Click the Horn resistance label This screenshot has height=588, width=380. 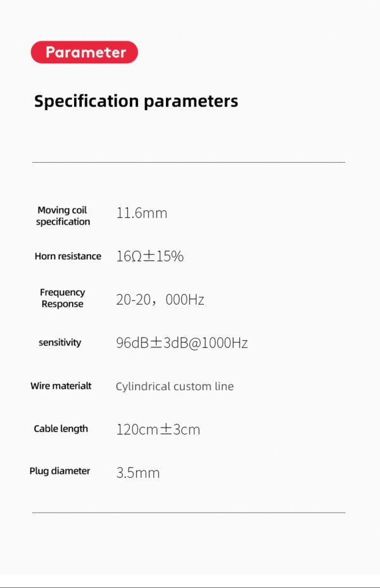point(68,256)
